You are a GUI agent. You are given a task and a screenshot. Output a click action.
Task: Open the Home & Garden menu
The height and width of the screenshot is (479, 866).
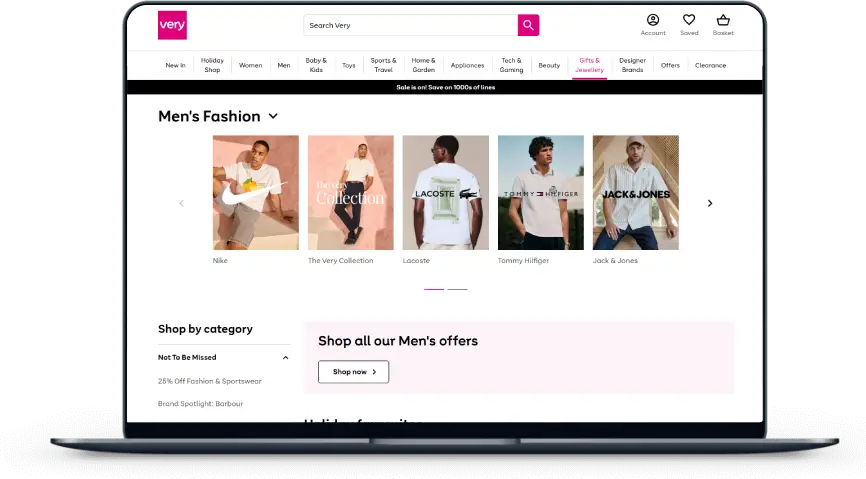424,65
